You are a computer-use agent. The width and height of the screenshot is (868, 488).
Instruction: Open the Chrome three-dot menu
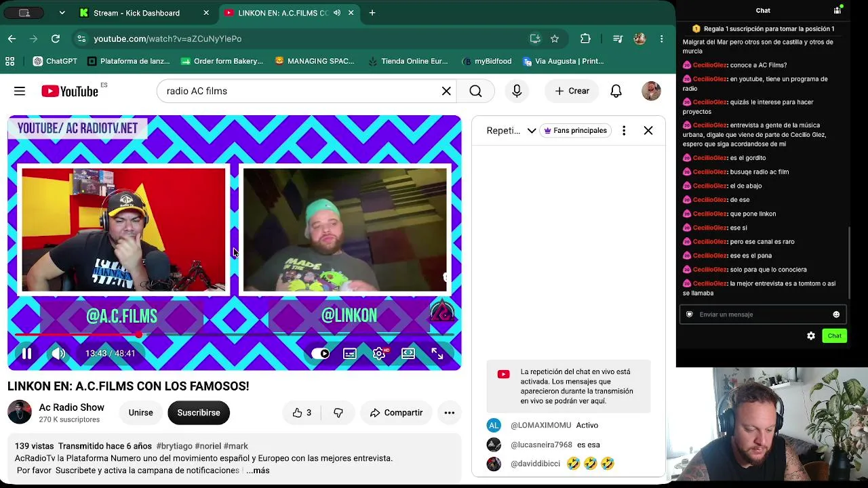coord(662,39)
